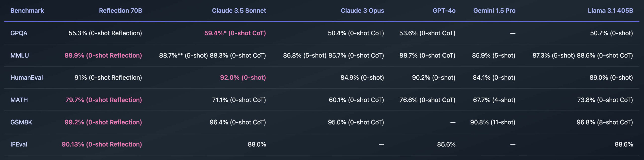Select the Claude 3.5 Sonnet header
The image size is (644, 160).
(x=239, y=11)
